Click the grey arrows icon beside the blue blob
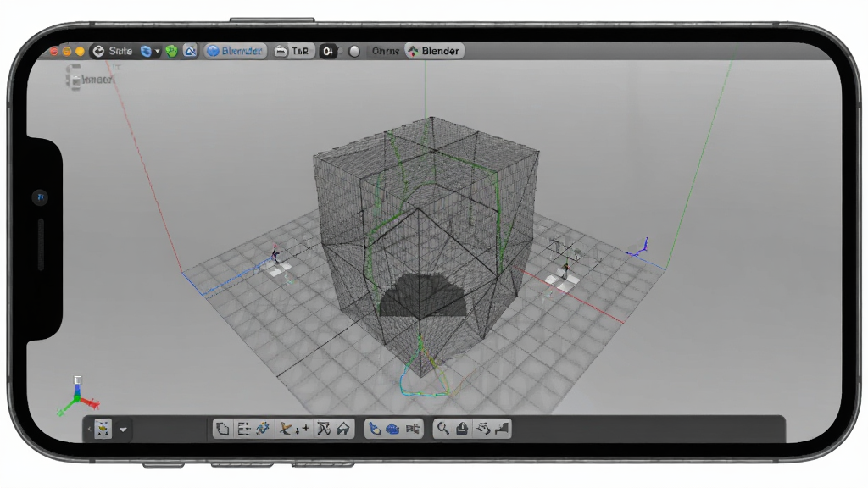 click(413, 429)
